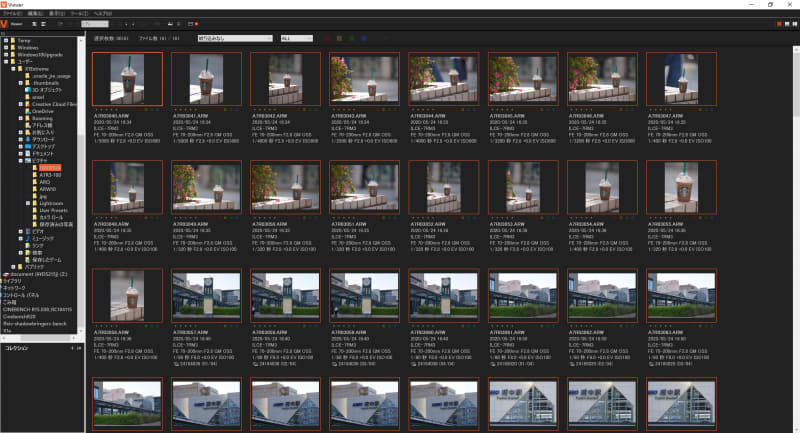Screen dimensions: 800x433
Task: Select the highlighted orange folder under ピクチャ
Action: tap(50, 168)
